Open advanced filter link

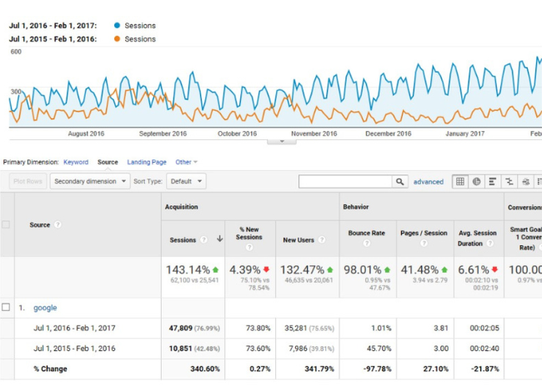click(x=429, y=182)
